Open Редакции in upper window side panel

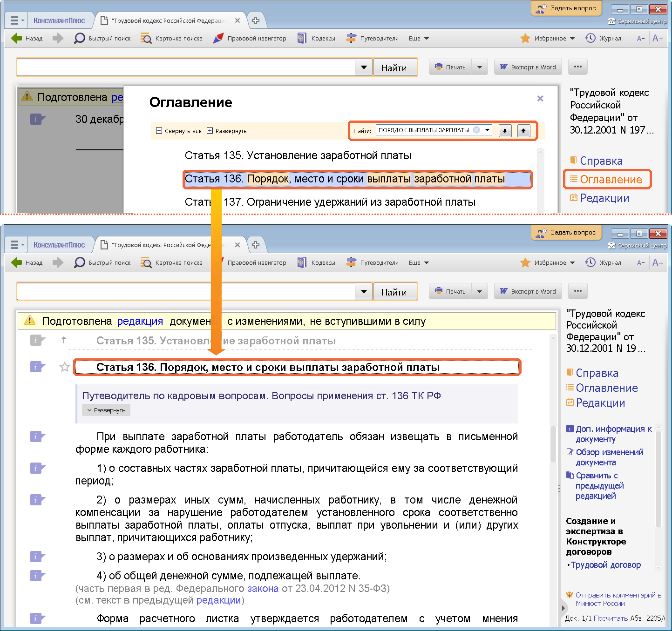[x=600, y=198]
